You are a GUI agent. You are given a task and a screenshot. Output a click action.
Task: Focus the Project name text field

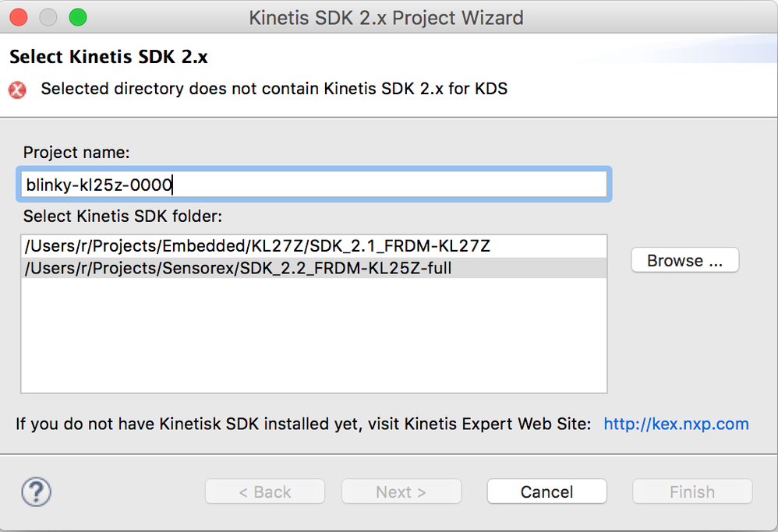[x=312, y=185]
